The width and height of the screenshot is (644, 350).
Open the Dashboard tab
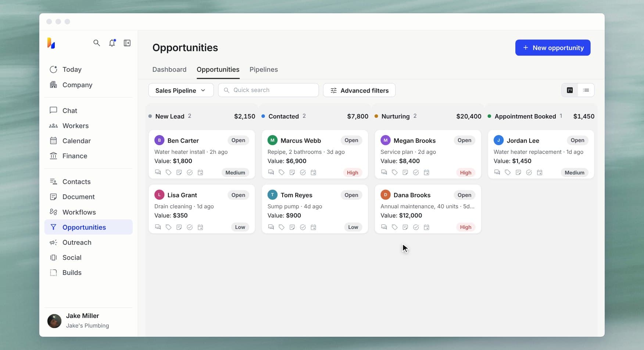(x=169, y=70)
